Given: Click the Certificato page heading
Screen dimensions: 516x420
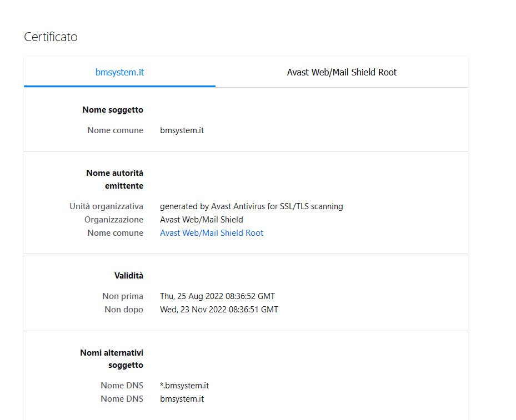Looking at the screenshot, I should (x=51, y=37).
